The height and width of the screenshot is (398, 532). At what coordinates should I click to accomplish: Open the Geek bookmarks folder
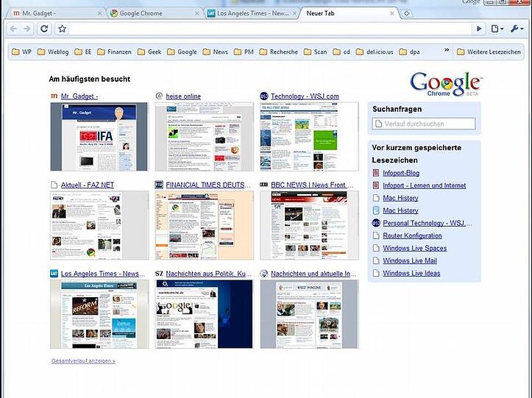click(x=149, y=52)
